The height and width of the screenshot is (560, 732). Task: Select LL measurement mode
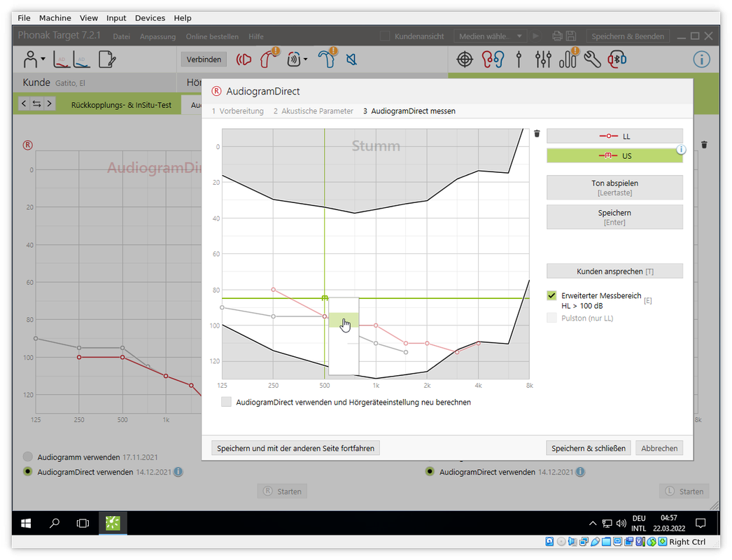point(614,136)
